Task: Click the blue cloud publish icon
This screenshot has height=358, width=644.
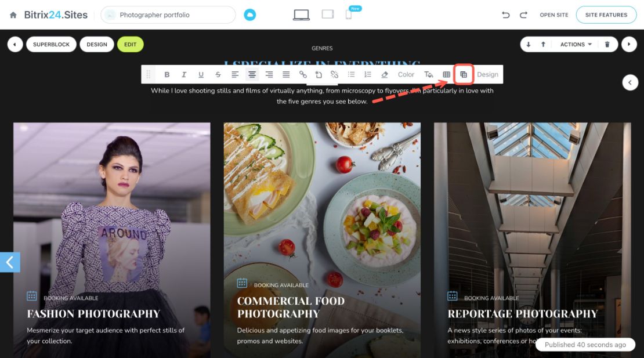Action: click(249, 15)
